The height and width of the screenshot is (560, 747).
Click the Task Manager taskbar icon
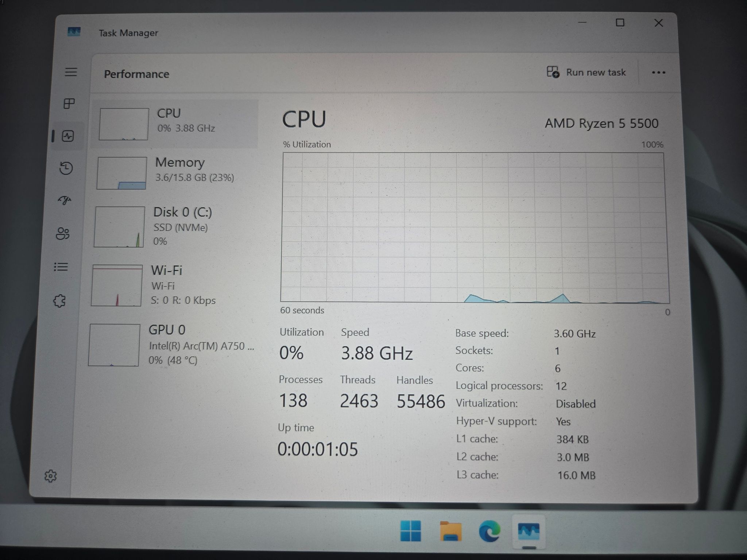tap(529, 532)
